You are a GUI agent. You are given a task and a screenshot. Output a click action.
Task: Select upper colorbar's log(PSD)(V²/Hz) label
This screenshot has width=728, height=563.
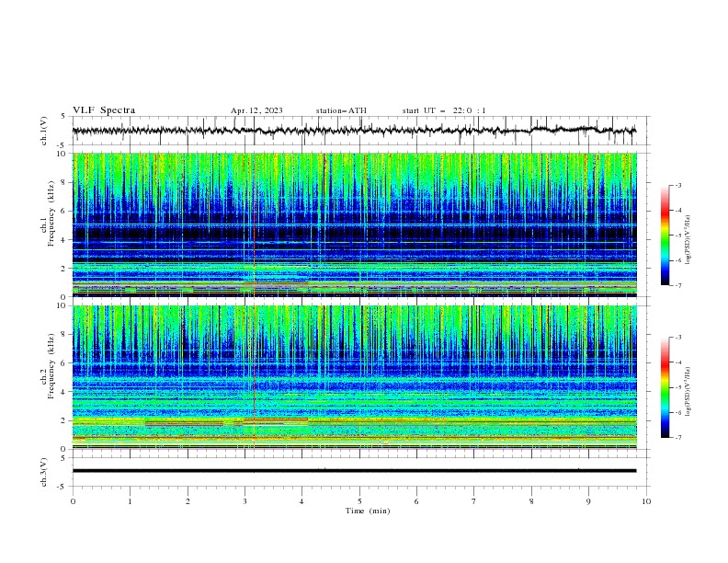[688, 240]
